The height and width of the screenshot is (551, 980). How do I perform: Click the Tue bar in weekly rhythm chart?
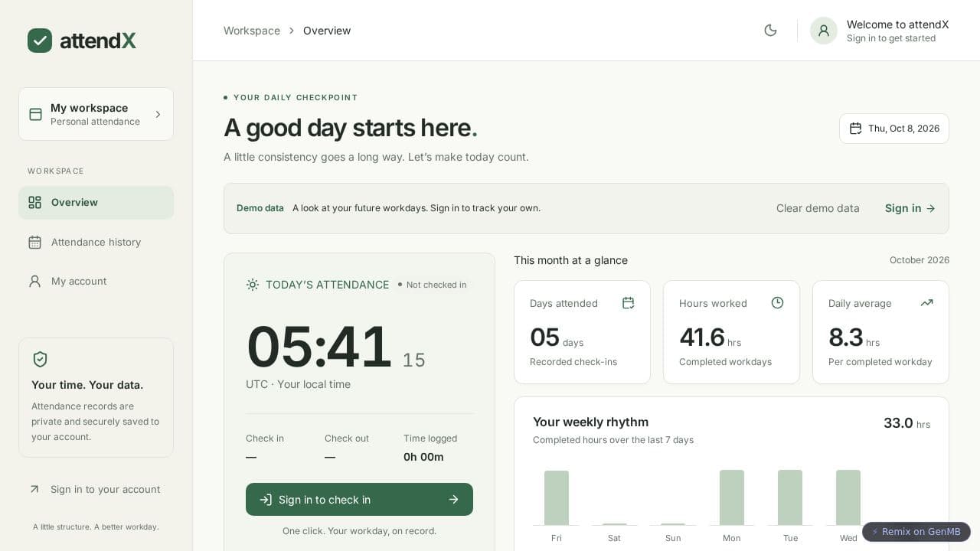790,497
